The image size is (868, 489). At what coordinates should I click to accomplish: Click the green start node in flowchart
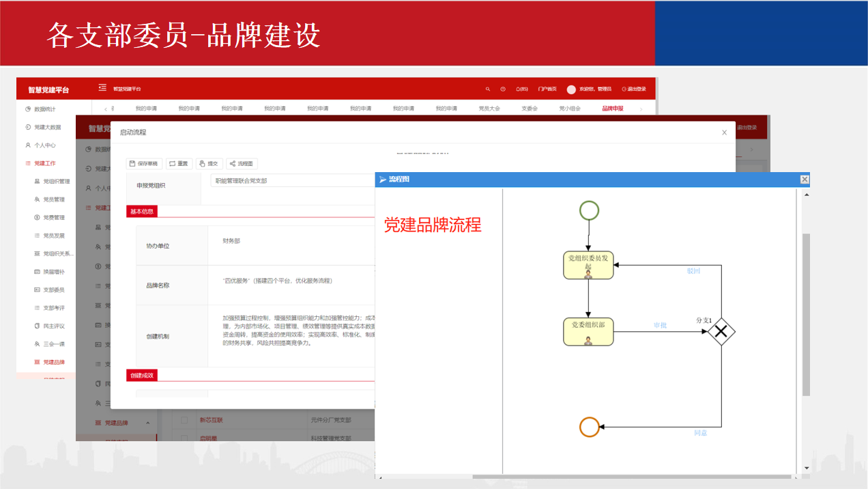(589, 210)
